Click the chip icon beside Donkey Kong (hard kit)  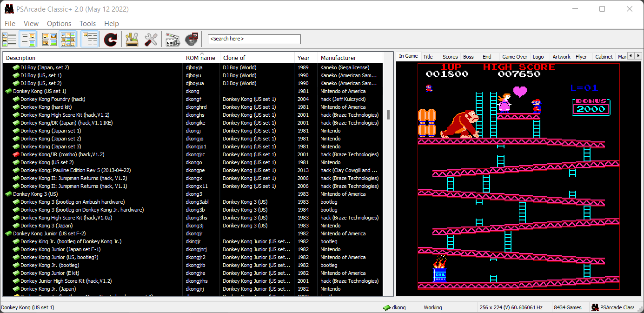click(x=16, y=107)
